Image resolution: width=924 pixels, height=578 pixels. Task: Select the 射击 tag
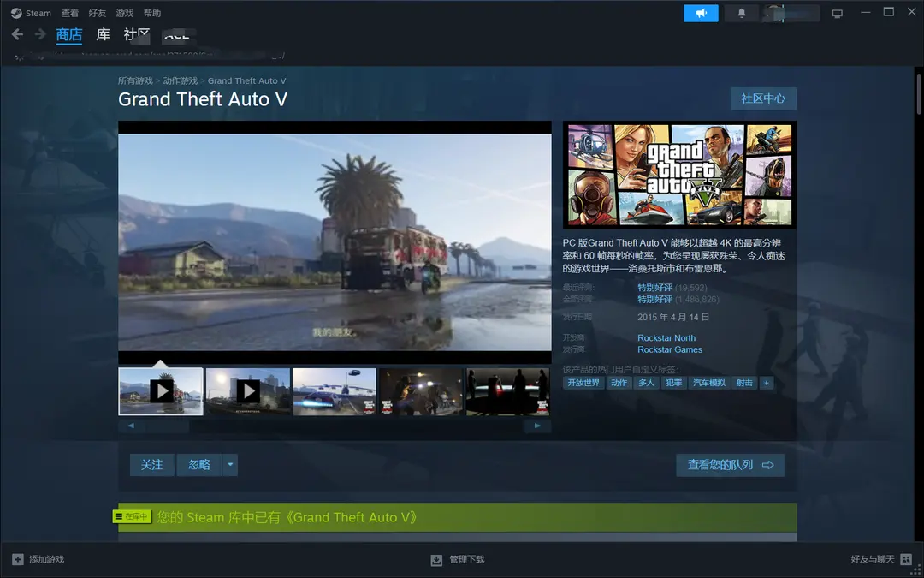tap(744, 383)
